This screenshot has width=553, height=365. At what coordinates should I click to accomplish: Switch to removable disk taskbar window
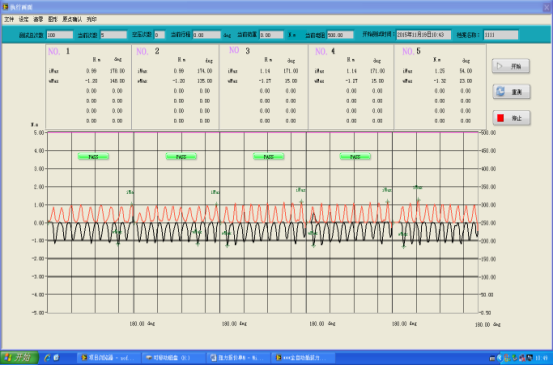click(174, 358)
